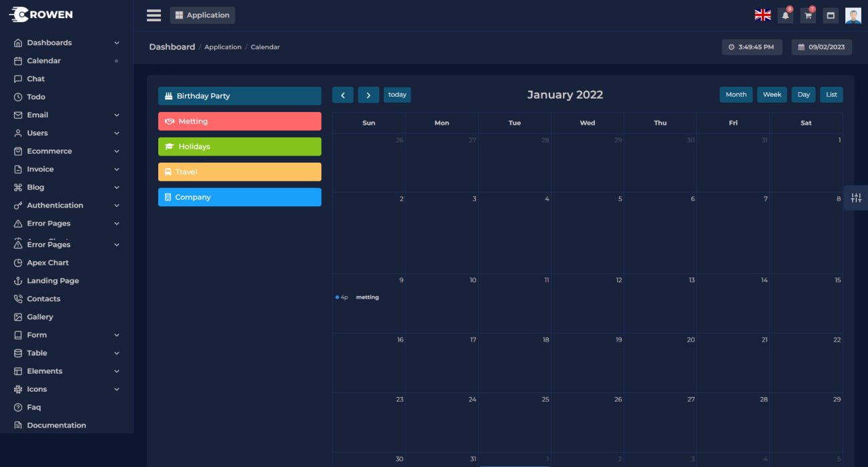
Task: Click the fullscreen window icon
Action: pyautogui.click(x=831, y=15)
